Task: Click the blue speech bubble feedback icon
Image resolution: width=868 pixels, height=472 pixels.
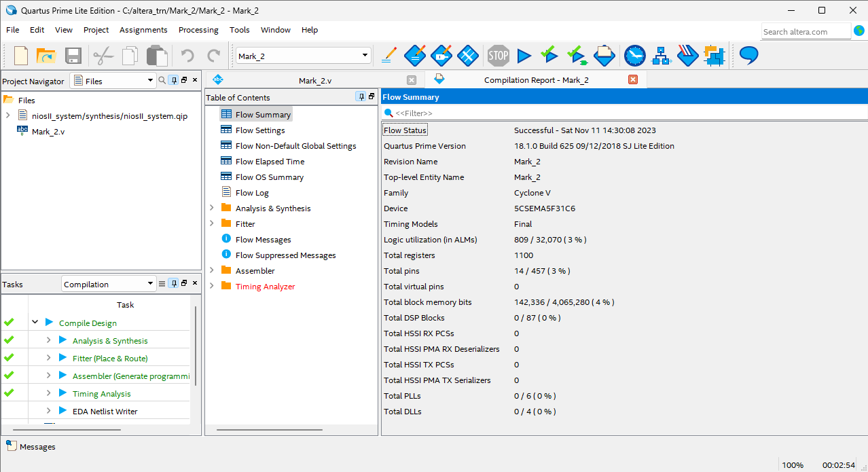Action: point(748,56)
